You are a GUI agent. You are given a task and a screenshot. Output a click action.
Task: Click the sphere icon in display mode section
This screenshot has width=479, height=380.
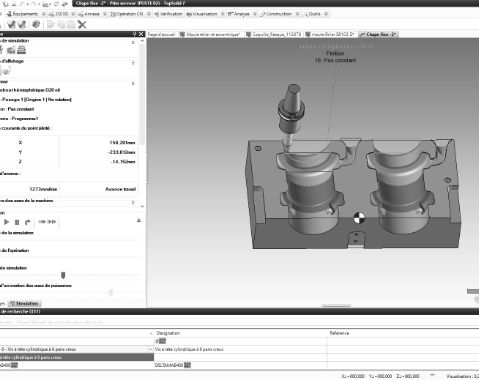pyautogui.click(x=6, y=71)
